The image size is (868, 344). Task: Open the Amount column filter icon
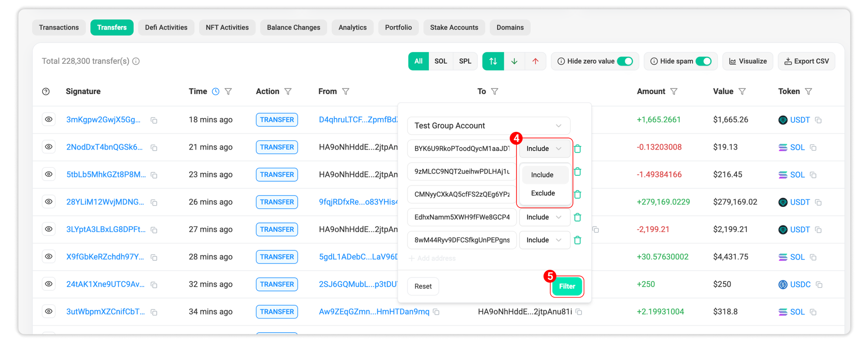(674, 92)
